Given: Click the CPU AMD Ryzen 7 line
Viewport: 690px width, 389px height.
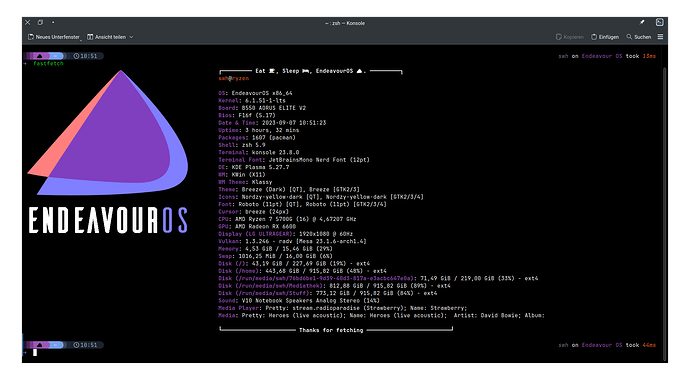Looking at the screenshot, I should 287,219.
